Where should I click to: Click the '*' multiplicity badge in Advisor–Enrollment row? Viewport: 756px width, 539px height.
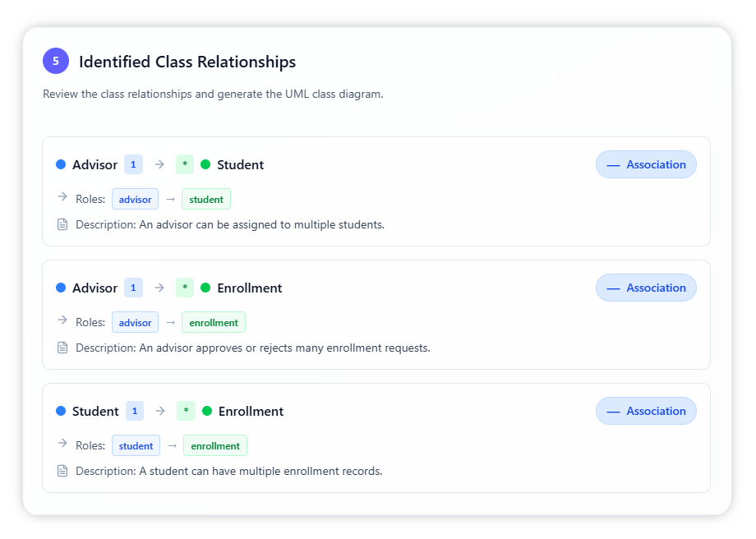click(185, 288)
